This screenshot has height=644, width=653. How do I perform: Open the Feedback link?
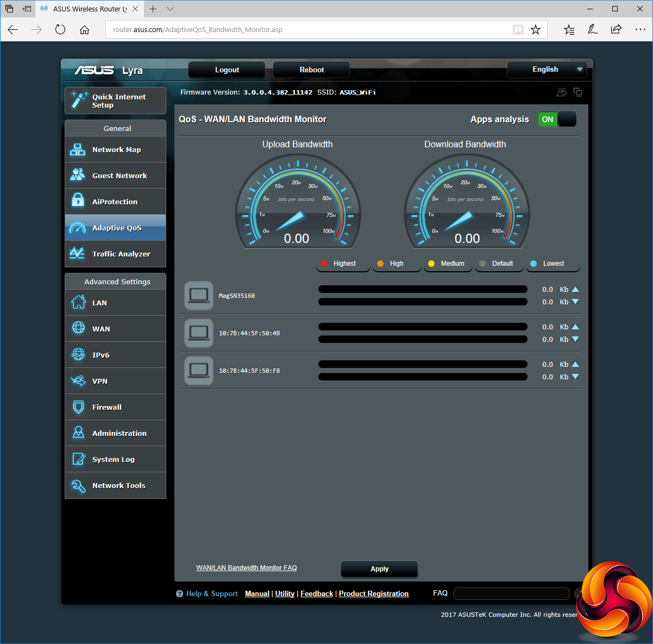[x=317, y=594]
